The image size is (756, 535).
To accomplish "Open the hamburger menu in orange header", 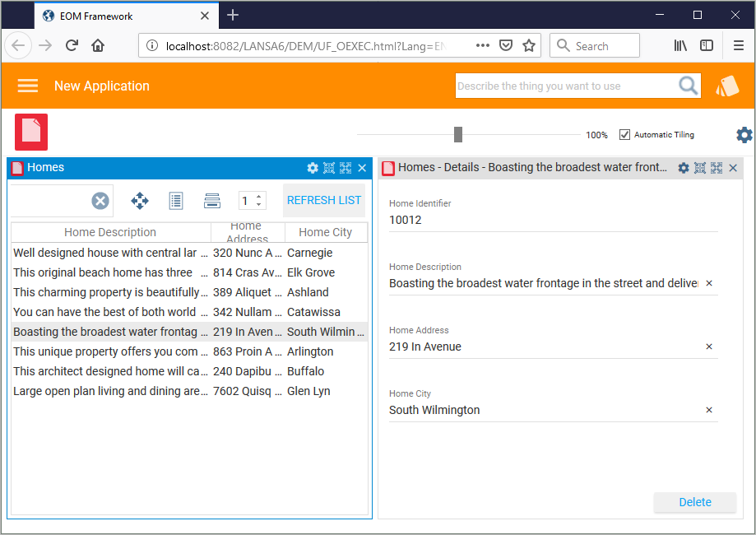I will tap(28, 86).
